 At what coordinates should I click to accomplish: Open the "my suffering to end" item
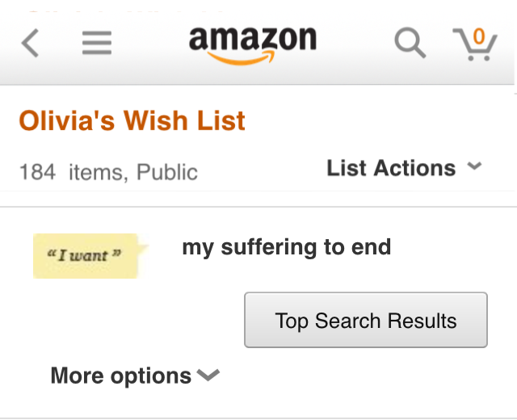pos(287,247)
